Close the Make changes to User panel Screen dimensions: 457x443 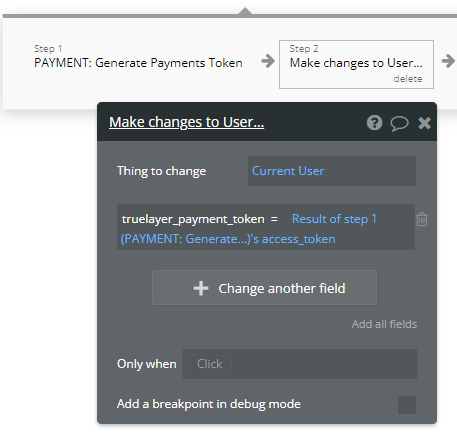click(424, 123)
